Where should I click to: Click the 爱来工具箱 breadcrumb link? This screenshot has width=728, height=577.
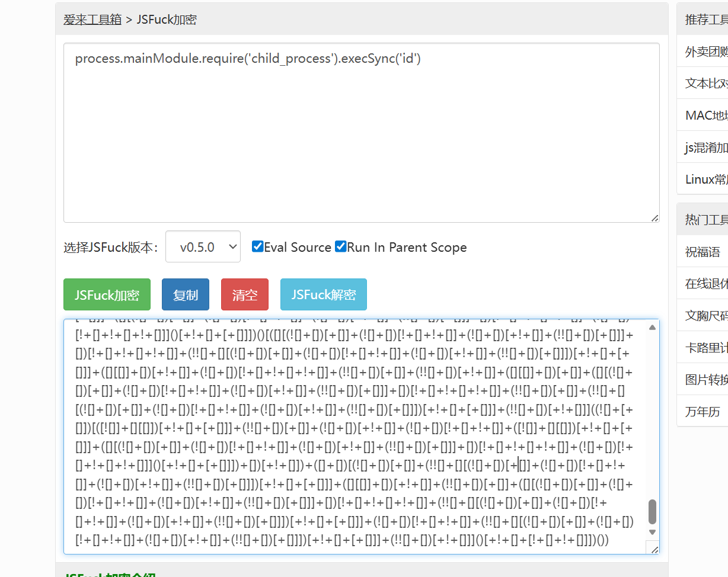pos(92,20)
